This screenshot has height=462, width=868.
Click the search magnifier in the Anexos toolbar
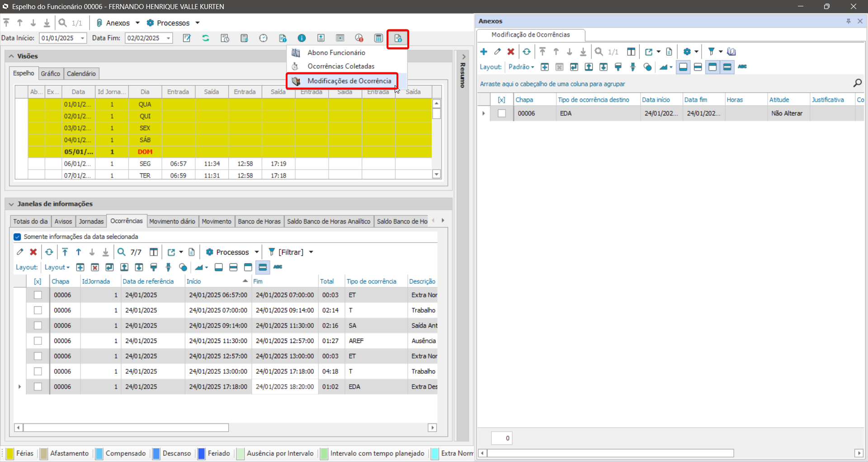(x=599, y=52)
